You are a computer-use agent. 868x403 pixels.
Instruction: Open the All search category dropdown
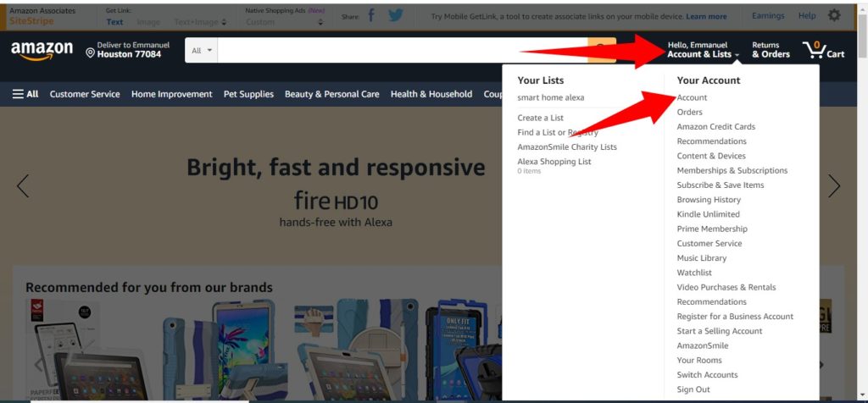[x=202, y=50]
